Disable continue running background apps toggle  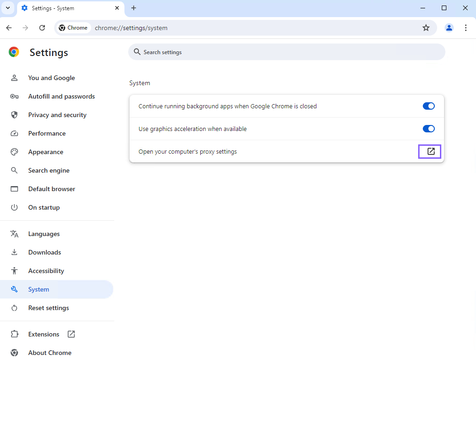(x=428, y=106)
